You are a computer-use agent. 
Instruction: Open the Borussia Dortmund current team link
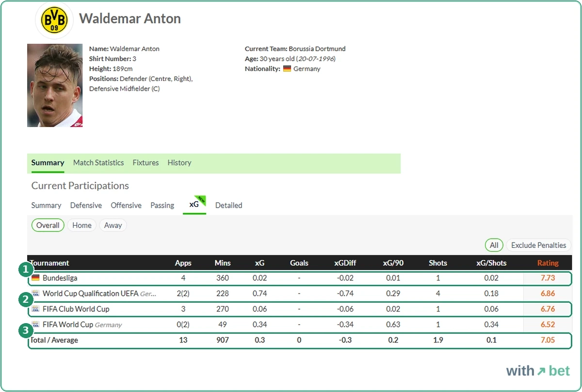point(317,49)
